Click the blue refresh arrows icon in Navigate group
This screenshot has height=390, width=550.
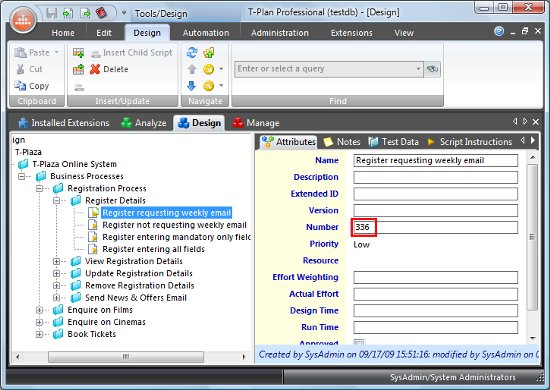click(192, 53)
